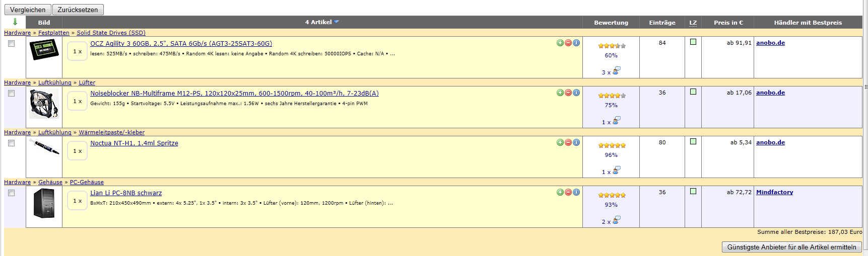Viewport: 868px width, 256px height.
Task: Click the star rating of OCZ Agility 3
Action: pyautogui.click(x=612, y=46)
